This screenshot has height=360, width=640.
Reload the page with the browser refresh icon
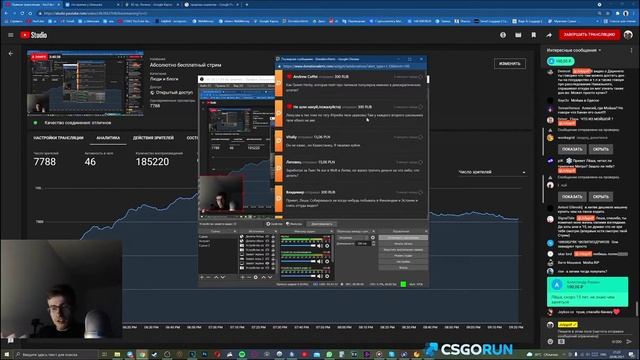click(22, 13)
